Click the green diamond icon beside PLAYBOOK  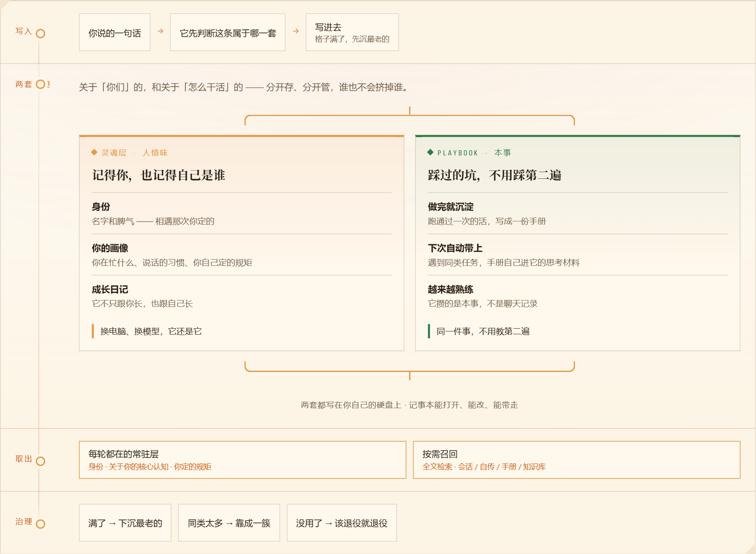(x=430, y=152)
